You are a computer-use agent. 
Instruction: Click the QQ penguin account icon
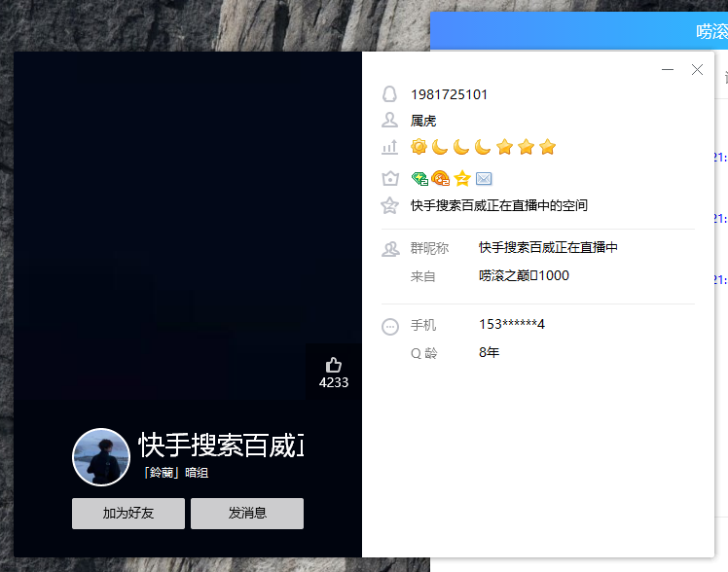coord(389,94)
